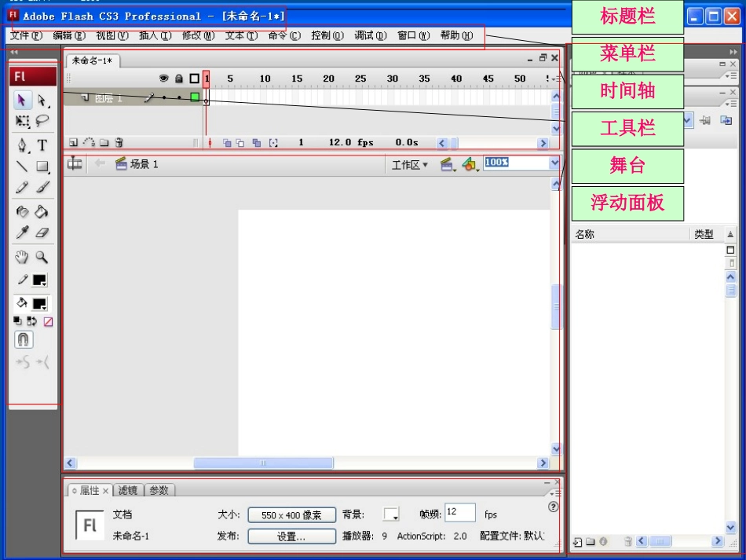Open the Properties panel options menu
The width and height of the screenshot is (746, 560).
pyautogui.click(x=555, y=493)
